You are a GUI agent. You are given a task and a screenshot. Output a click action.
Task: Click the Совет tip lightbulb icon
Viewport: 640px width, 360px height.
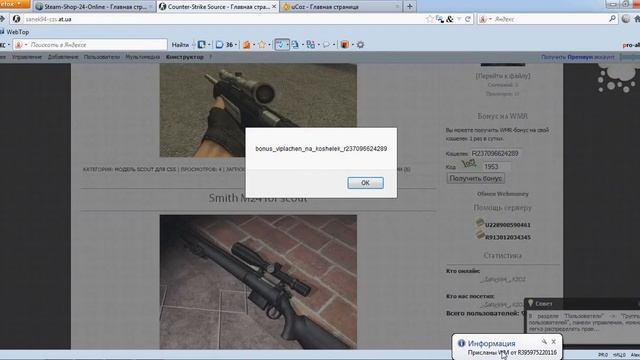[530, 303]
